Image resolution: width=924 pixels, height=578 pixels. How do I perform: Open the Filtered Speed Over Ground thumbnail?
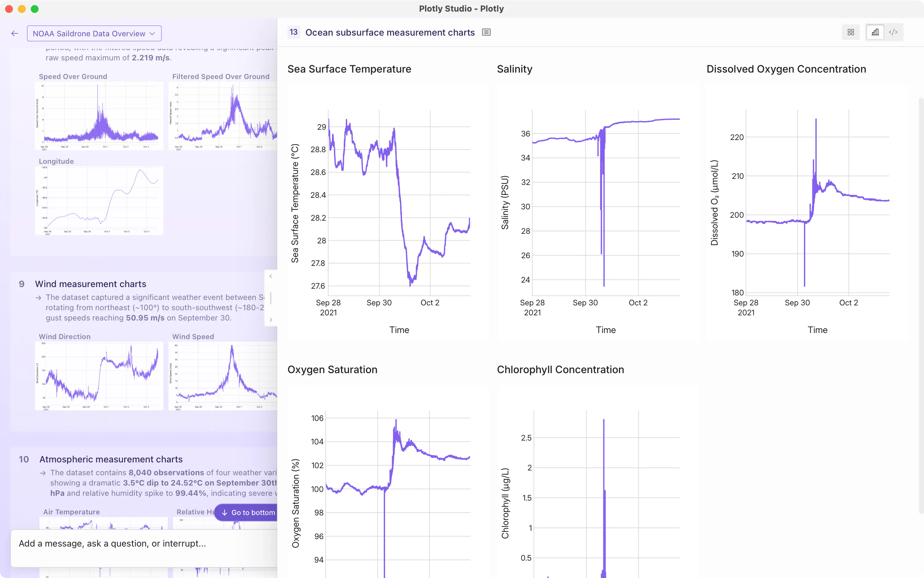(x=223, y=116)
